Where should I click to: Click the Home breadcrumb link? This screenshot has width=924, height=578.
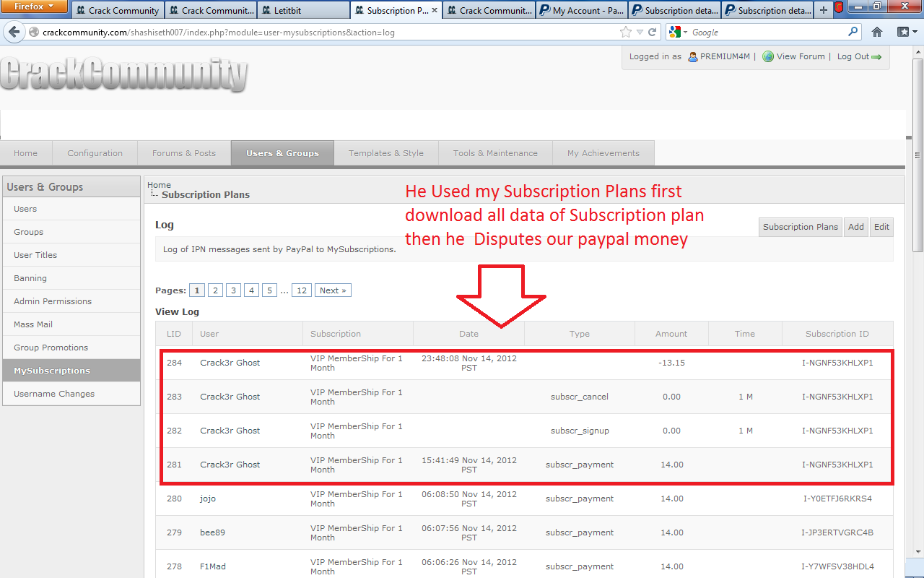pyautogui.click(x=159, y=185)
